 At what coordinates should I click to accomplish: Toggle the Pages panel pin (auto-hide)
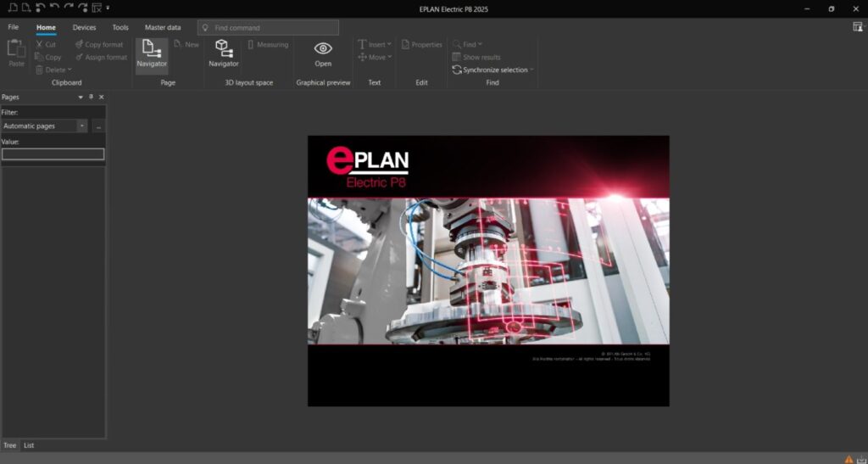[92, 97]
